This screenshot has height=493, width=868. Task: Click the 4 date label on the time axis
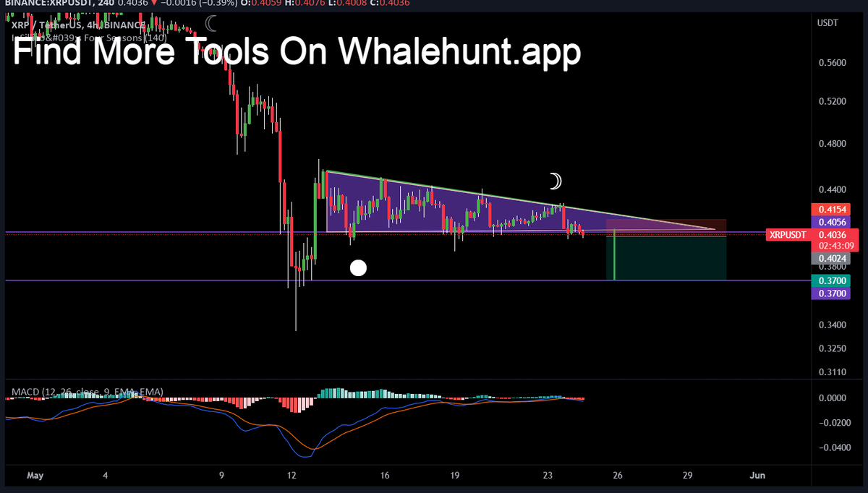tap(106, 476)
